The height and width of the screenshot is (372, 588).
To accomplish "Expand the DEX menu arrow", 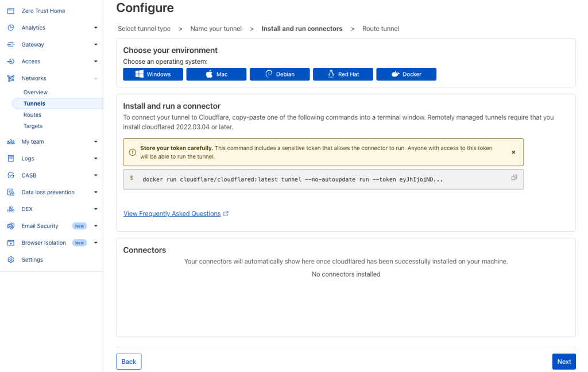I will tap(96, 209).
